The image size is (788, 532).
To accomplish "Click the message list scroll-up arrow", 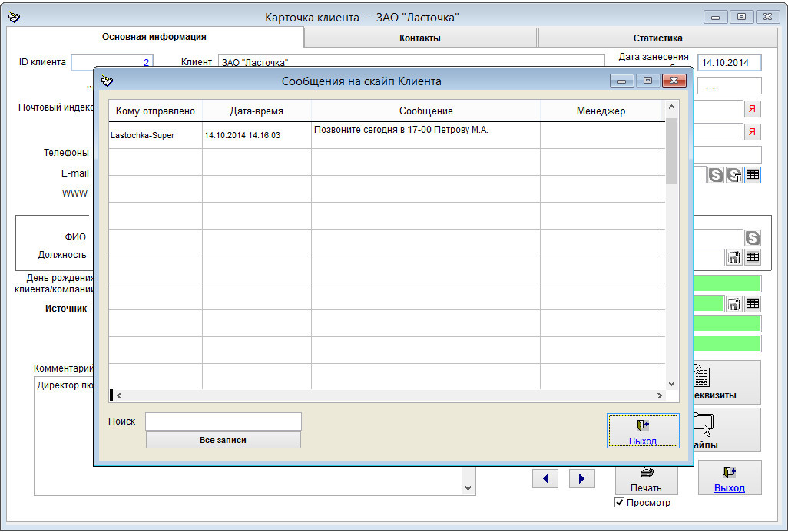I will click(x=672, y=107).
